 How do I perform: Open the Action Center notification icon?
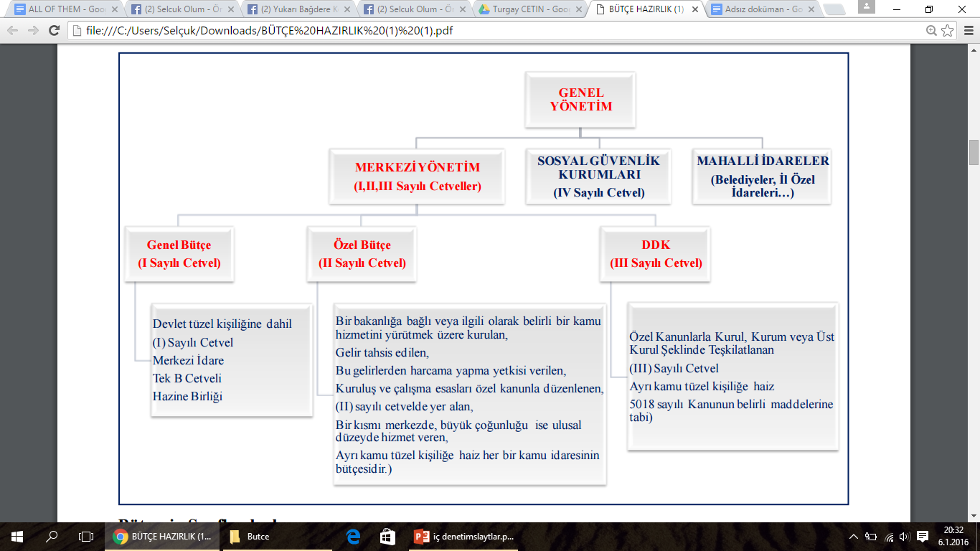pos(923,537)
